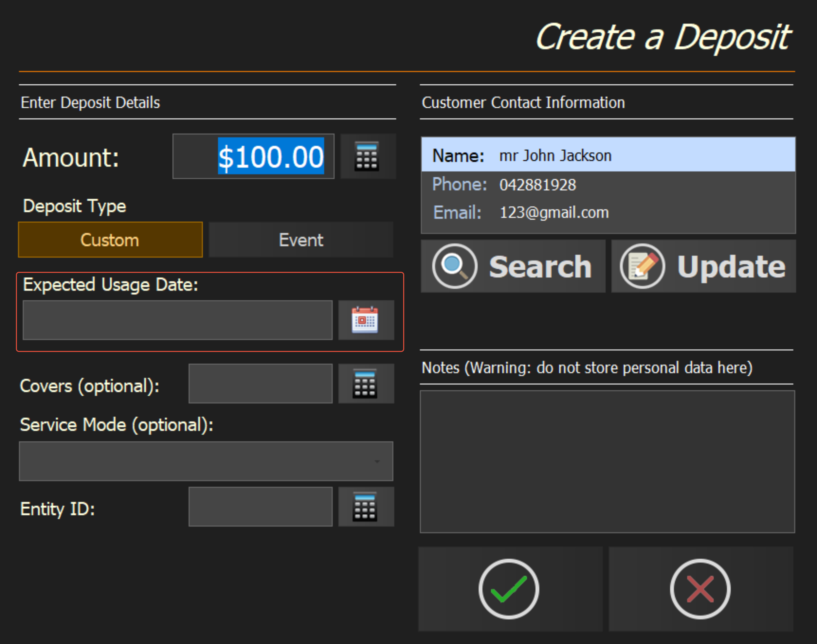Click the pencil notepad Update icon
The height and width of the screenshot is (644, 817).
[642, 266]
